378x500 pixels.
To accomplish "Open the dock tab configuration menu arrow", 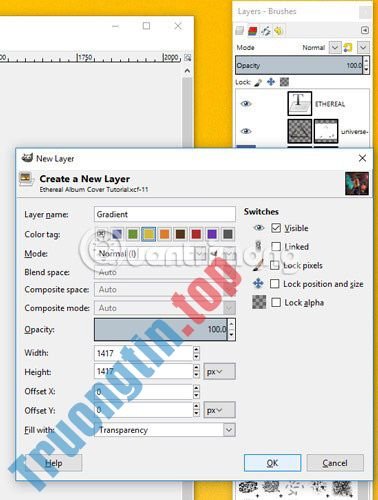I will (365, 30).
